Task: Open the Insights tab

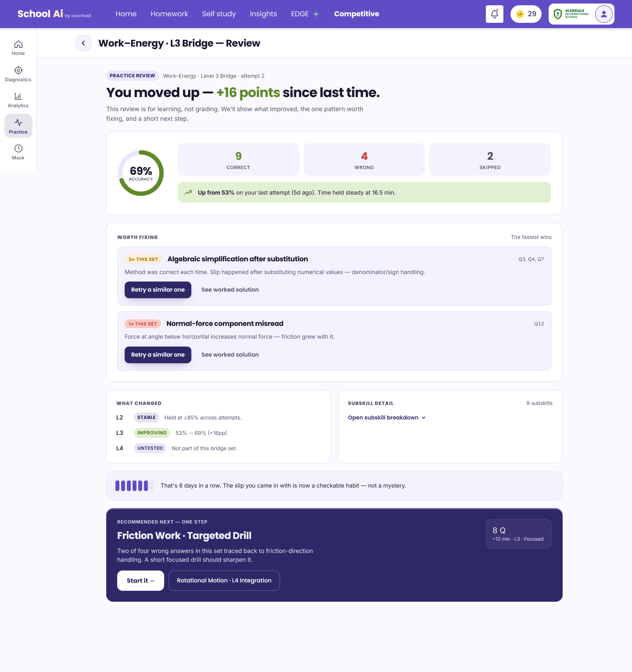Action: tap(263, 14)
